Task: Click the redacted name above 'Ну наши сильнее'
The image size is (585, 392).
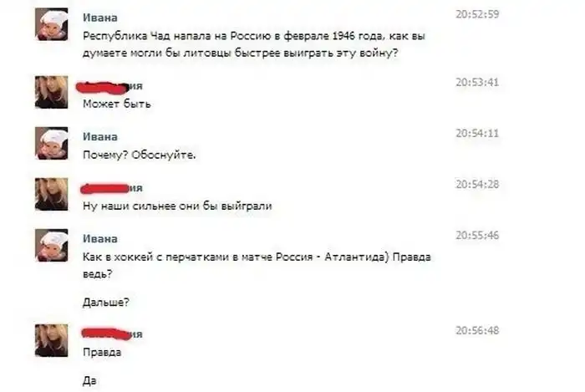Action: point(111,188)
